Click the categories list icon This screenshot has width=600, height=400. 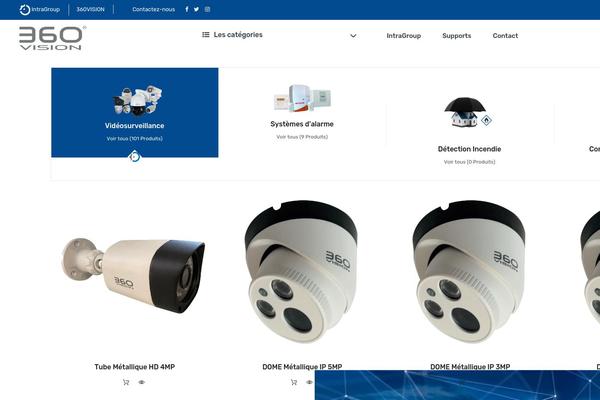206,35
